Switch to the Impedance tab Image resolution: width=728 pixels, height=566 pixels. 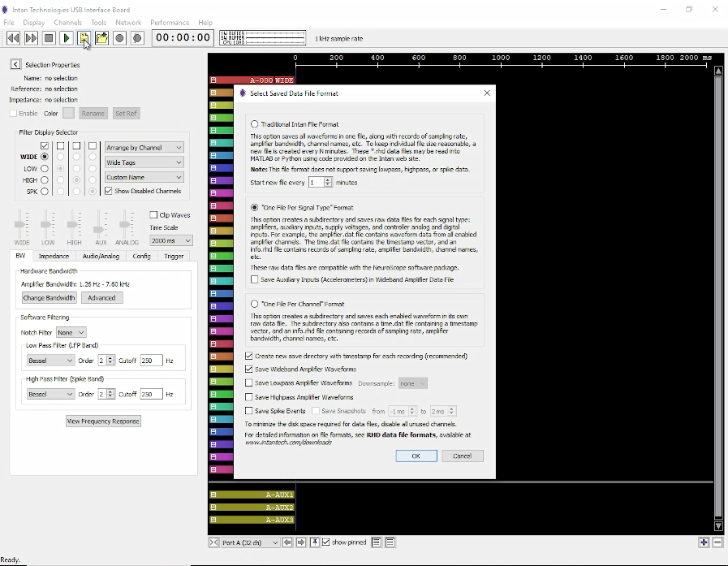54,256
